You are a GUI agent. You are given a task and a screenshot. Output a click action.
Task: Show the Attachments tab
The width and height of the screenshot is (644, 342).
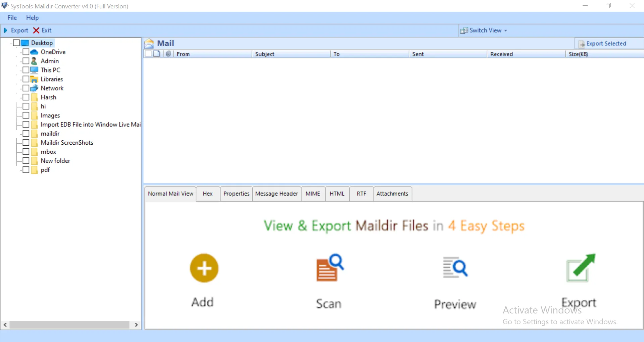[x=392, y=194]
